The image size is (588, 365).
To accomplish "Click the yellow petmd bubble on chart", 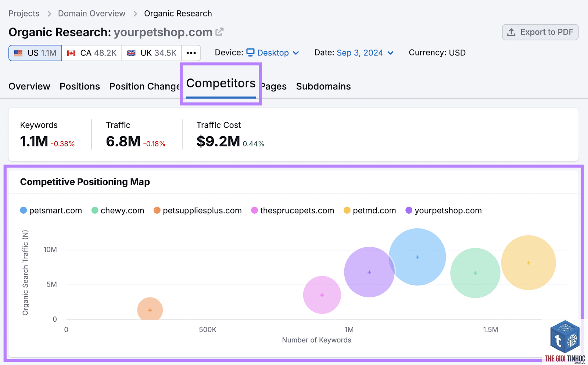I will tap(528, 263).
